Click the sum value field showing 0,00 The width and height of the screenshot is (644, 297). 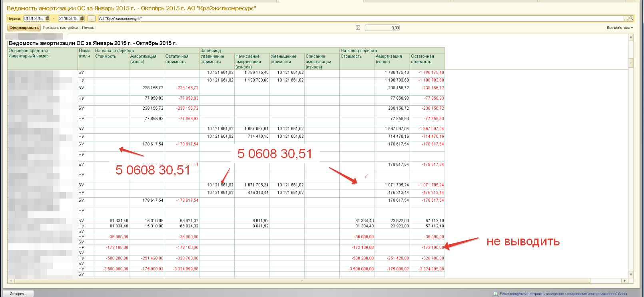click(382, 28)
